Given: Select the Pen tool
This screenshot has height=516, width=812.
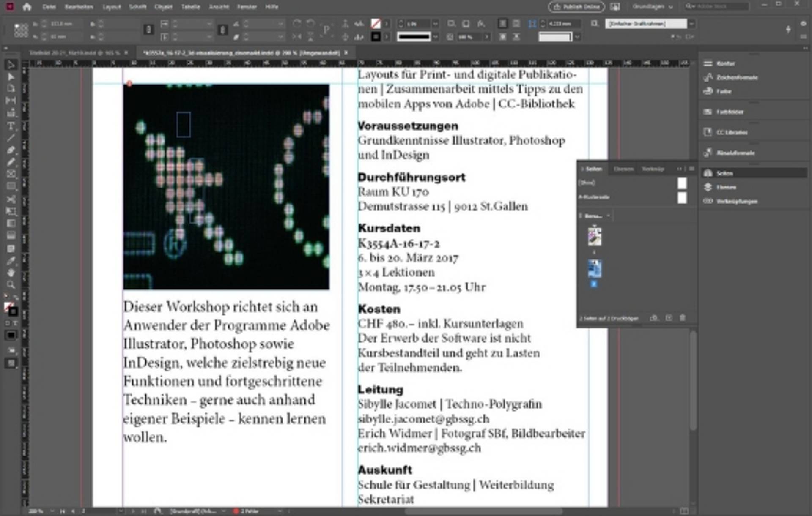Looking at the screenshot, I should point(11,150).
